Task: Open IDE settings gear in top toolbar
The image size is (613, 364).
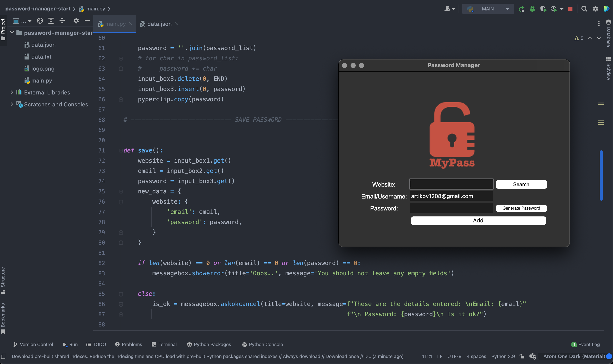Action: click(x=595, y=9)
